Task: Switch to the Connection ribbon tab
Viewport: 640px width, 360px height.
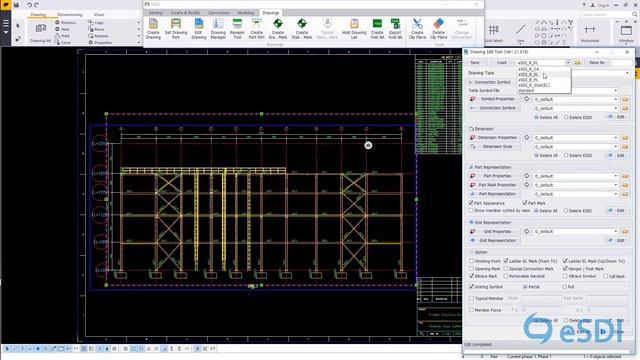Action: coord(219,13)
